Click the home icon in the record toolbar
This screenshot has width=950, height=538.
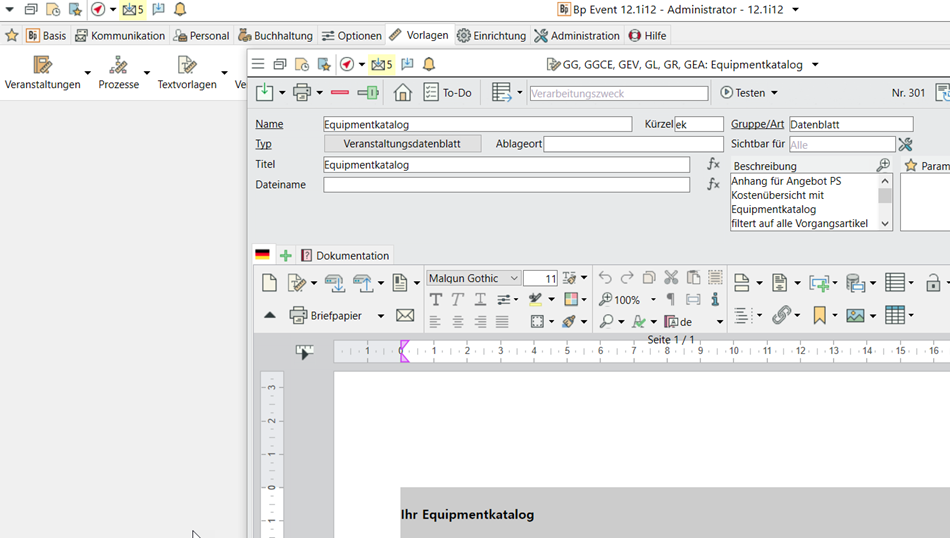point(402,93)
